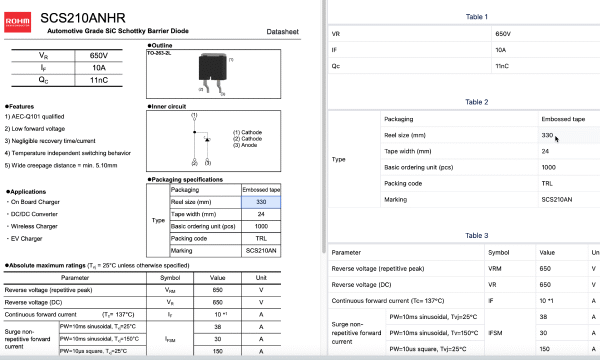Click the Qc label in Table 1
This screenshot has height=360, width=600.
point(336,66)
